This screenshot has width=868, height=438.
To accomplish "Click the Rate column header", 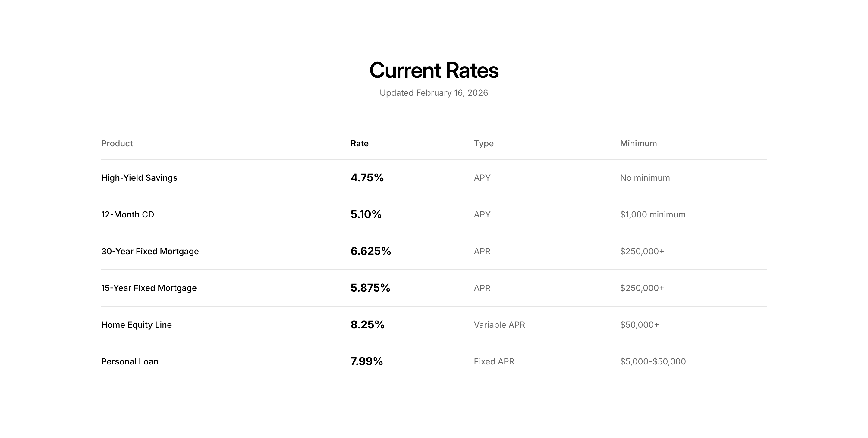I will [x=359, y=143].
